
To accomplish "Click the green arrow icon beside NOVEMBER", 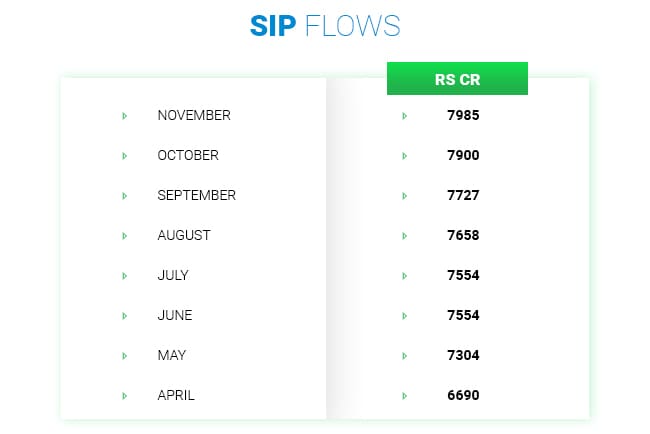I will [x=124, y=116].
